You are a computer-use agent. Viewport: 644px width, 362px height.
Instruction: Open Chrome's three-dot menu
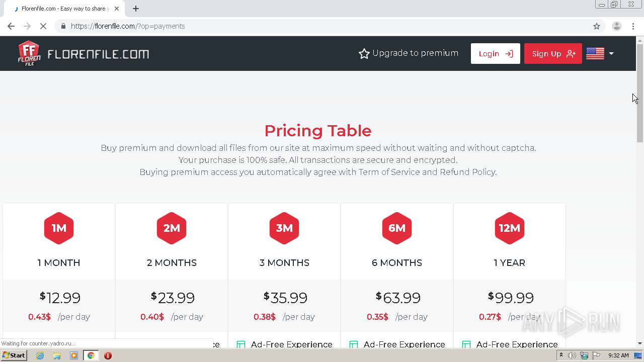(x=633, y=26)
